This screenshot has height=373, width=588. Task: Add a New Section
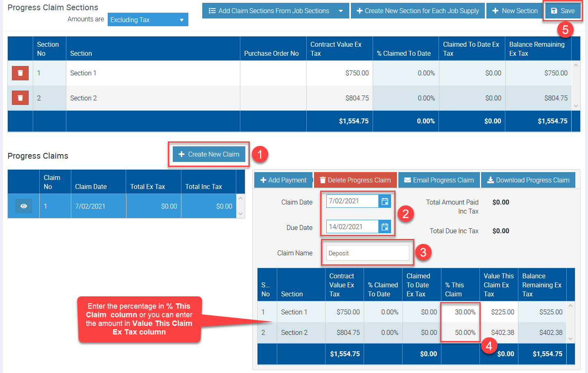coord(515,11)
